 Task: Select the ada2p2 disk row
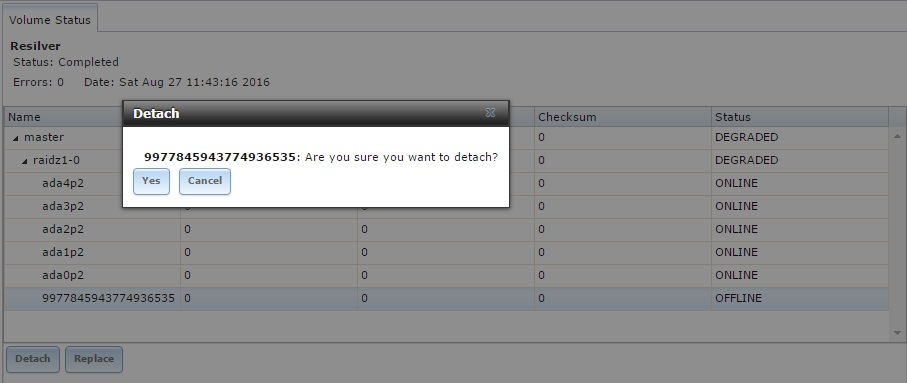(x=446, y=230)
